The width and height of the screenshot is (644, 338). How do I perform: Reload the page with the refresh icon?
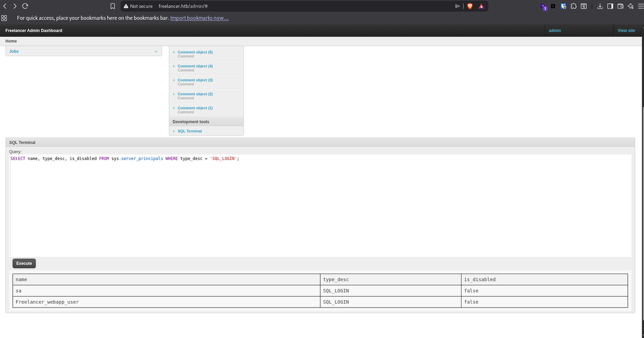(25, 6)
